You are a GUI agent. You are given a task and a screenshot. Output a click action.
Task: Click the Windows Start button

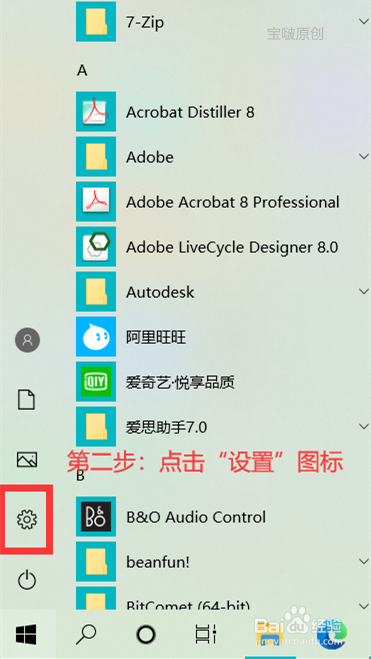(x=26, y=634)
